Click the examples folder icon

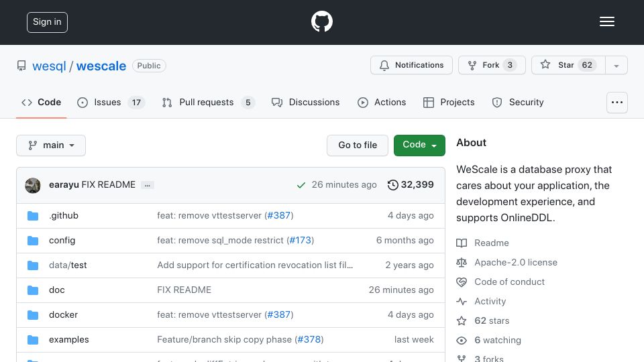(33, 340)
